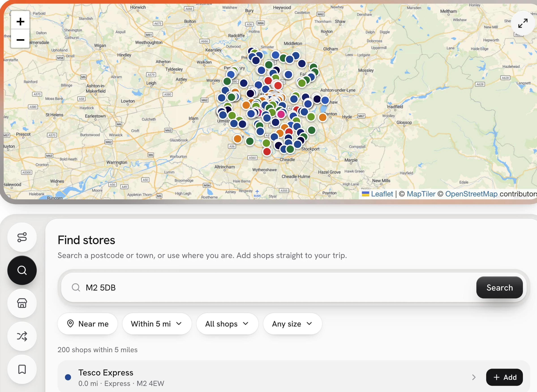537x392 pixels.
Task: Expand the map to fullscreen
Action: tap(523, 23)
